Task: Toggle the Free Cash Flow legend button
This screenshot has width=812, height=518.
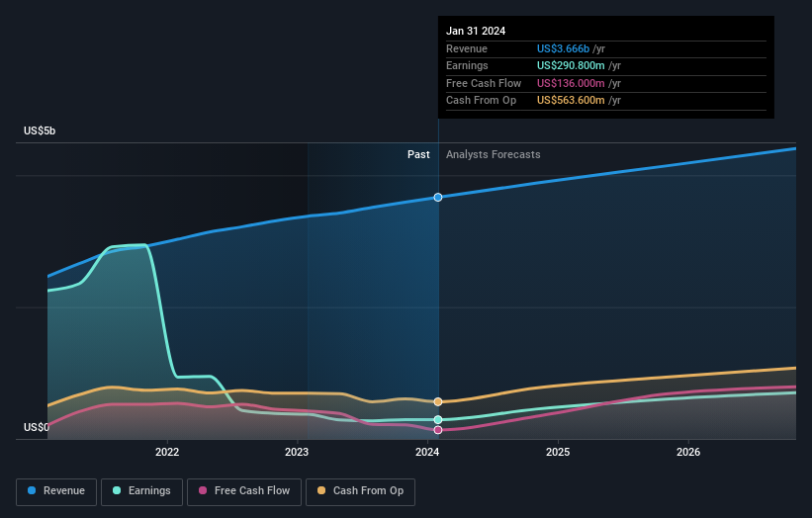Action: click(x=244, y=491)
